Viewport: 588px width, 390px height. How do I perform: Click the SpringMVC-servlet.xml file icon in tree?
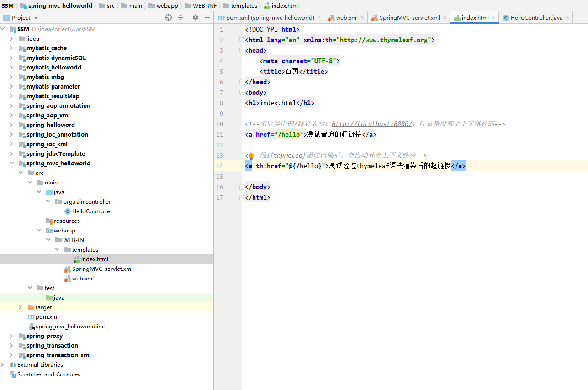pyautogui.click(x=68, y=269)
